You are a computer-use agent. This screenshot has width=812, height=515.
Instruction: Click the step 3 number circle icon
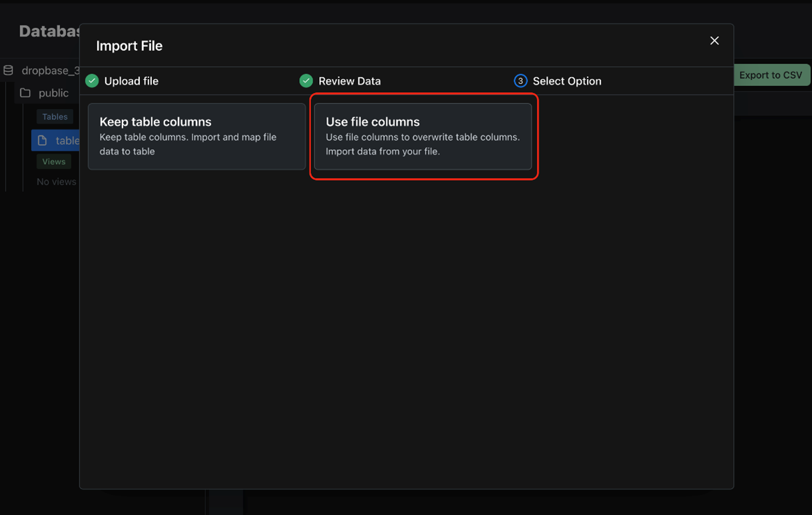coord(520,81)
